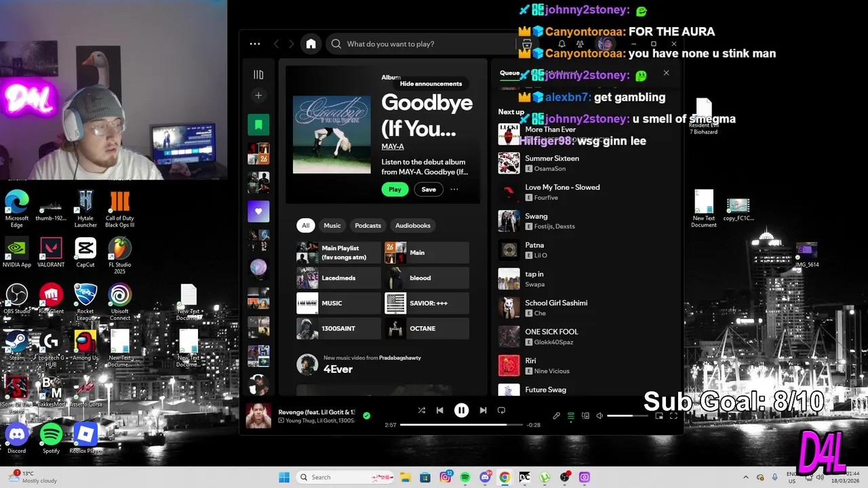This screenshot has width=868, height=488.
Task: Open the Main playlist tile
Action: [427, 253]
